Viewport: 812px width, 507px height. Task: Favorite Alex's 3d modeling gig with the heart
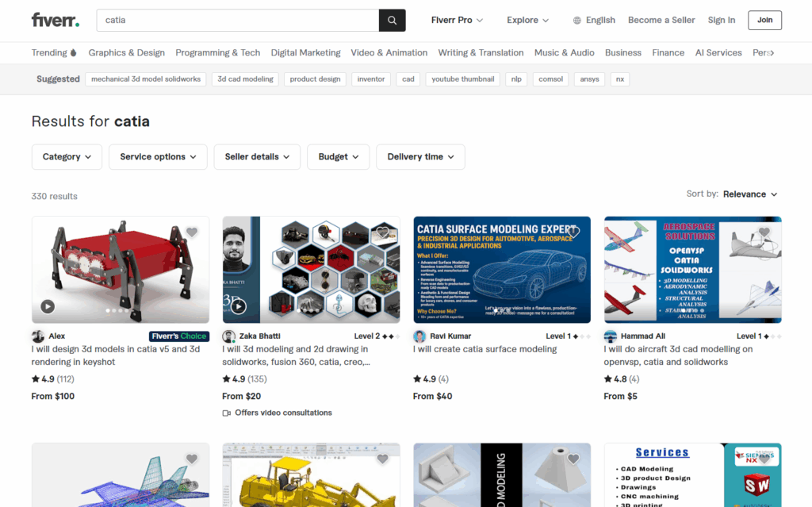point(192,232)
